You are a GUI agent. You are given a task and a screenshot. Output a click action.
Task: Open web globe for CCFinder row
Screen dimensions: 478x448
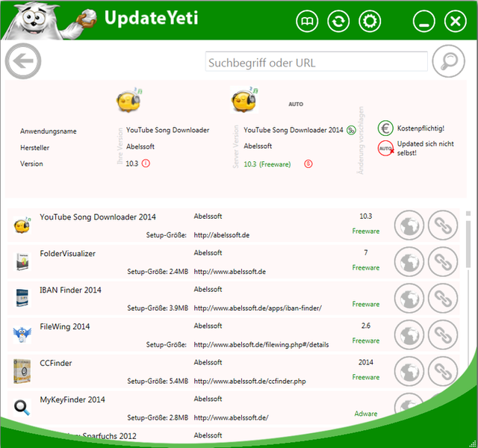[x=409, y=372]
